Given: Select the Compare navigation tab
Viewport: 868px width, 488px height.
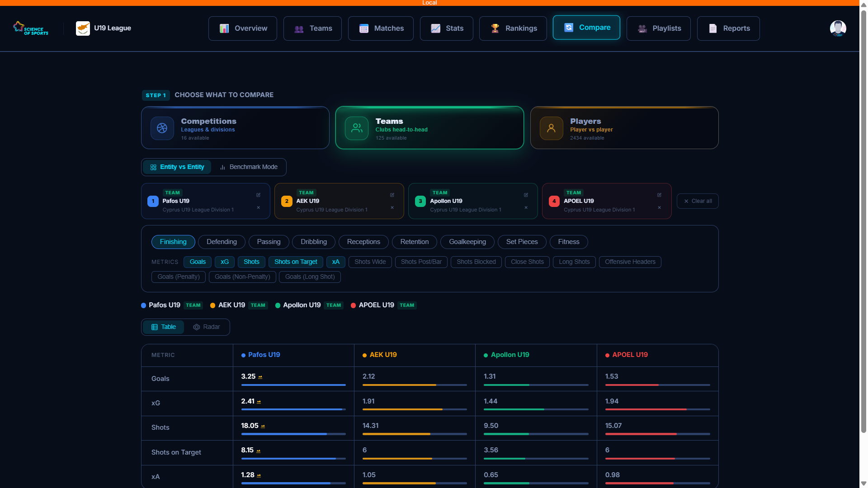Looking at the screenshot, I should (586, 28).
